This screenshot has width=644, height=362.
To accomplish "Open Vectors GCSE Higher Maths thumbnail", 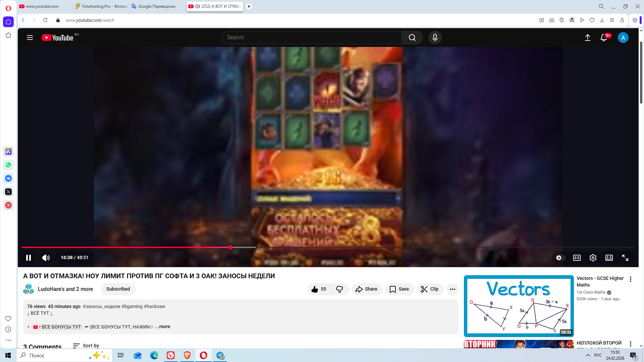I will tap(519, 306).
